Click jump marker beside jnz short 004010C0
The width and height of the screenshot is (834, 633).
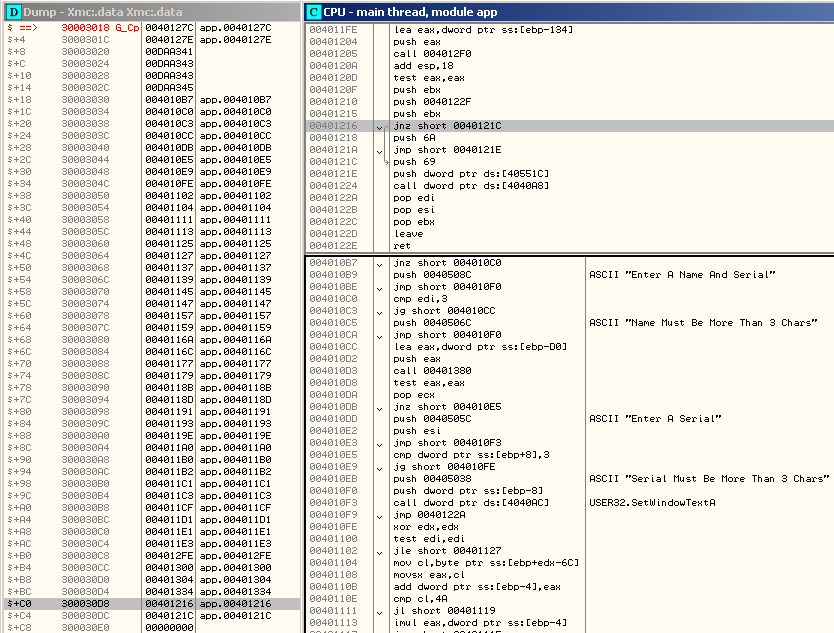tap(379, 263)
